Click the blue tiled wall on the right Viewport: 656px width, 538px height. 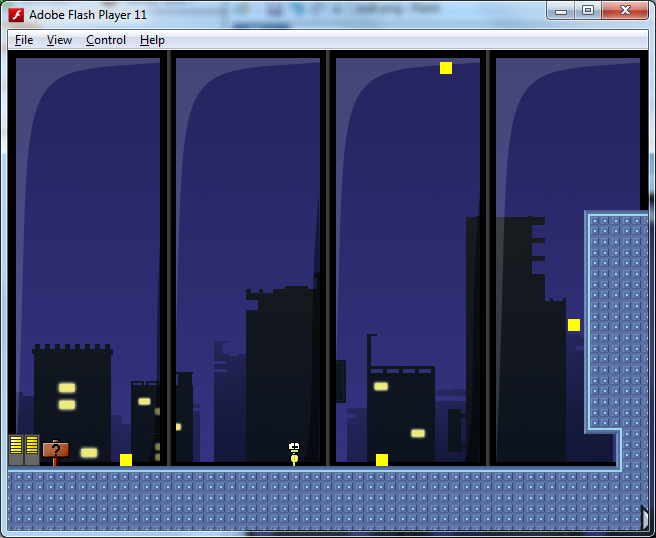coord(617,320)
